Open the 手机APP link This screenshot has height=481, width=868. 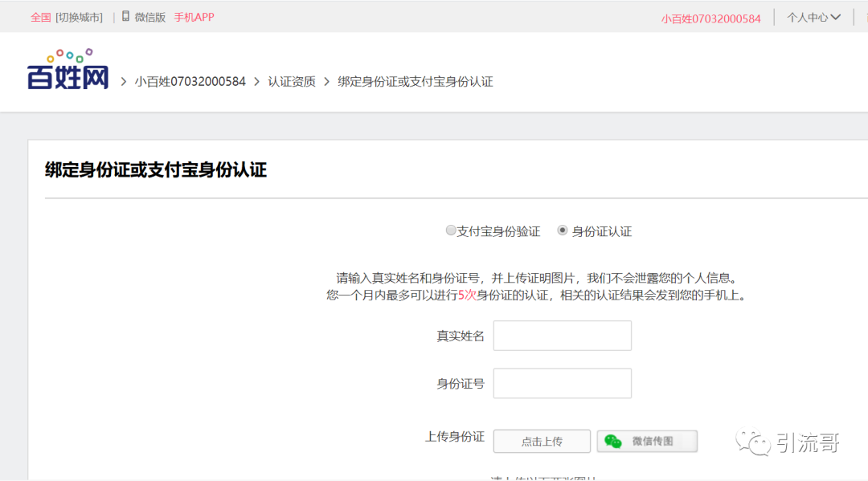coord(194,18)
